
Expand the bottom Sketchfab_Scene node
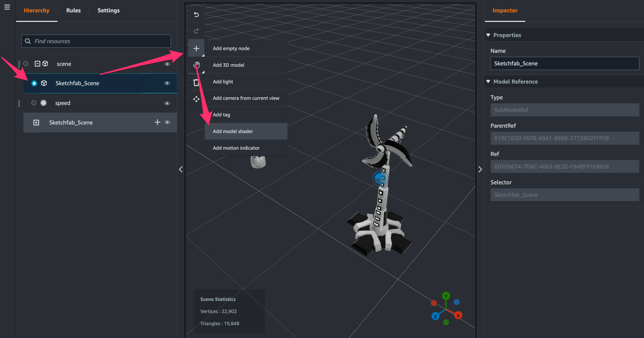(36, 122)
